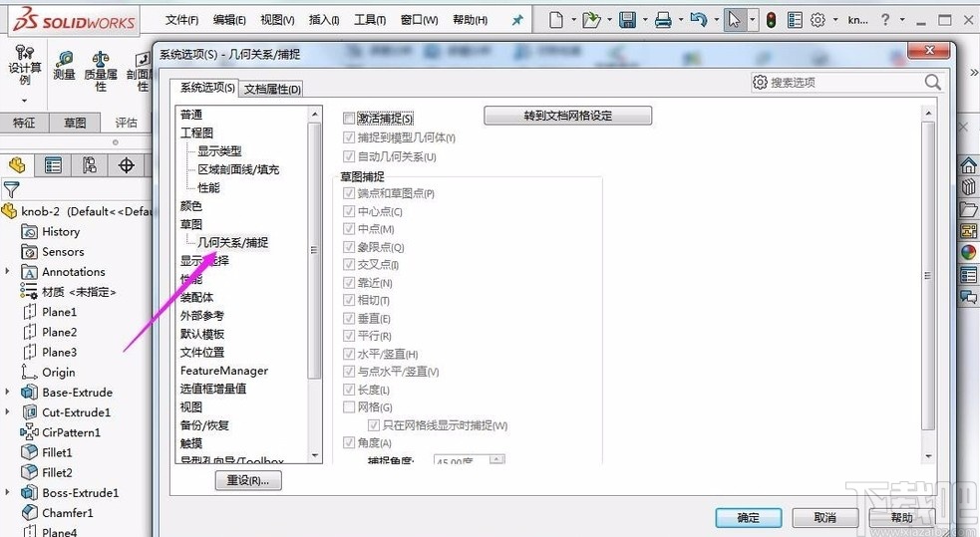Click the 确定 OK button
This screenshot has height=537, width=980.
click(748, 518)
